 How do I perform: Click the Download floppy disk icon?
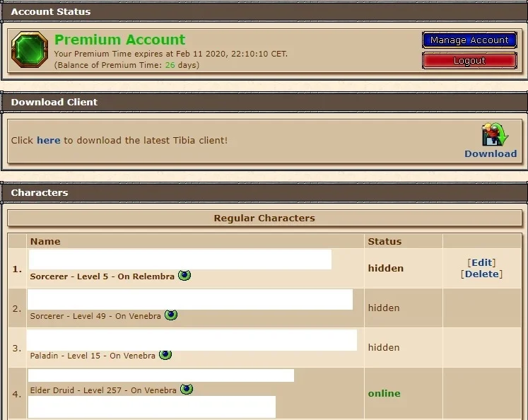(x=495, y=134)
